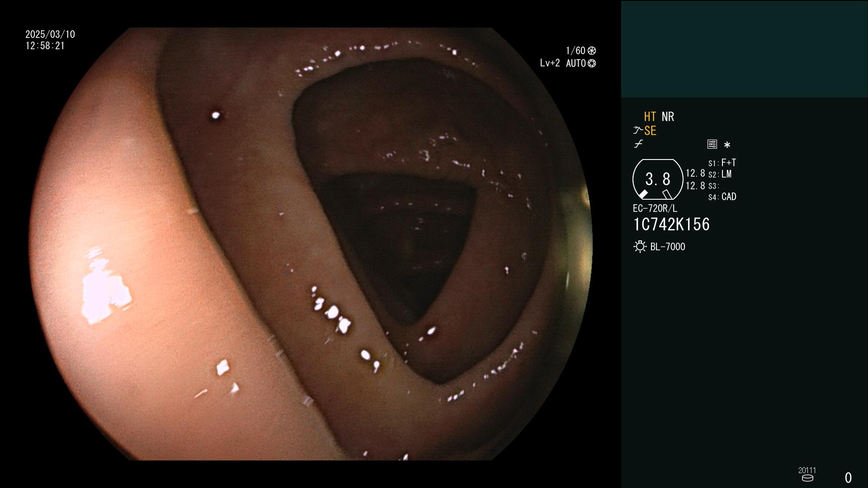Click the 20111 storage count
The image size is (868, 488).
pyautogui.click(x=807, y=470)
